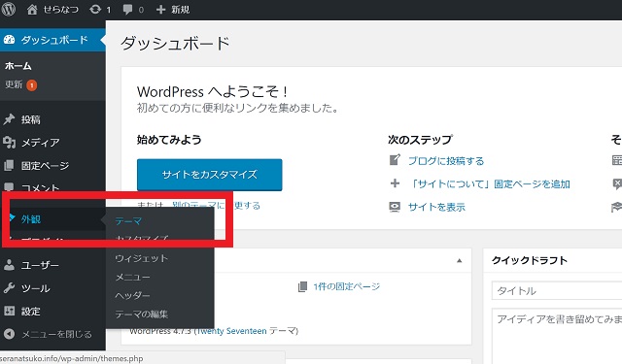
Task: Click メニューを閉じる to collapse sidebar
Action: [56, 334]
